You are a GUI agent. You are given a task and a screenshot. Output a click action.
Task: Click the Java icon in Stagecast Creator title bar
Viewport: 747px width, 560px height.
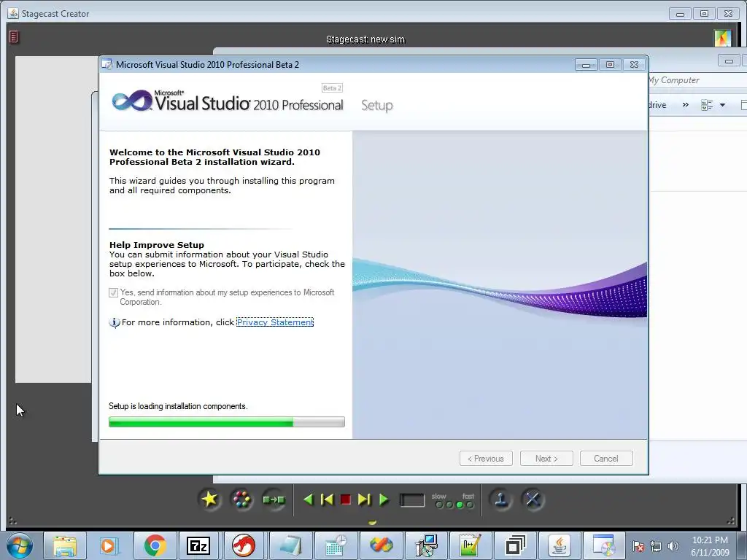tap(13, 13)
